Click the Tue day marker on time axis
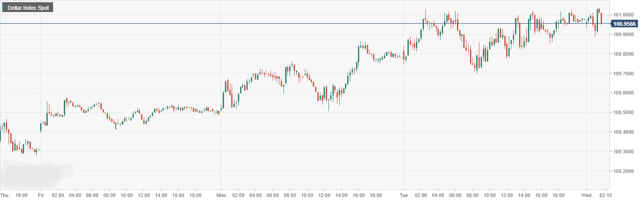This screenshot has width=644, height=201. 403,195
